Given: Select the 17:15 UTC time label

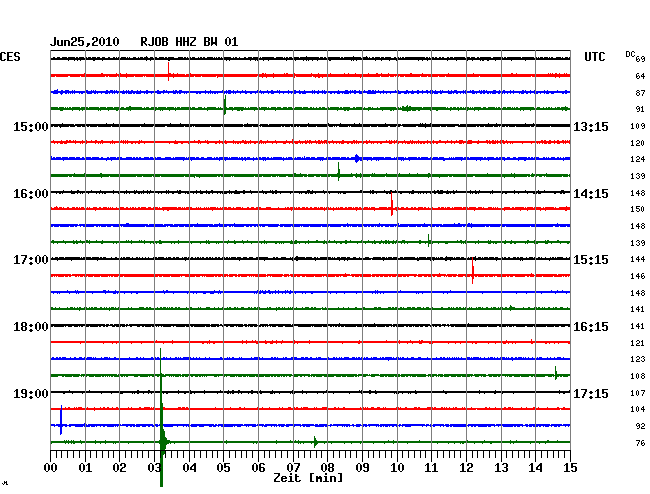Looking at the screenshot, I should click(x=591, y=393).
